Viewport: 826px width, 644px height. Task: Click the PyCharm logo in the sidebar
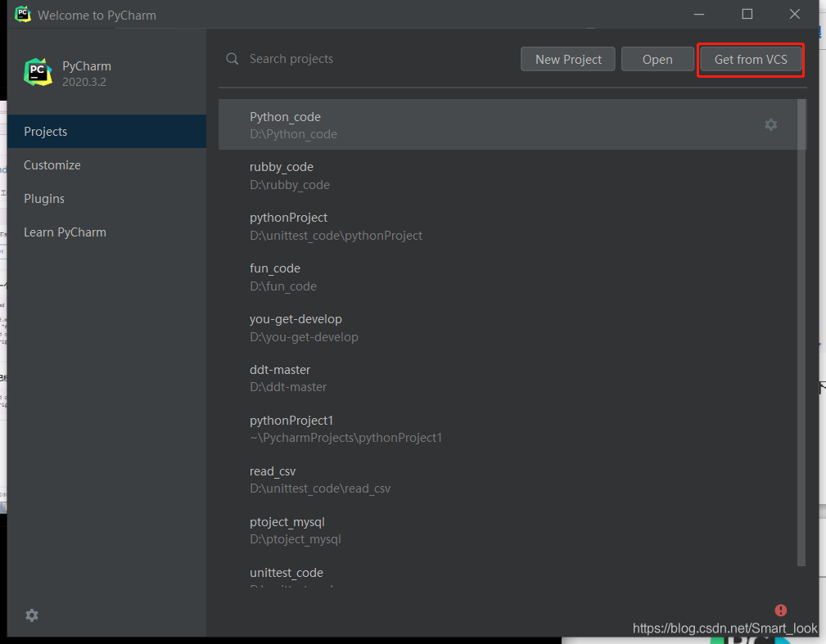[38, 73]
